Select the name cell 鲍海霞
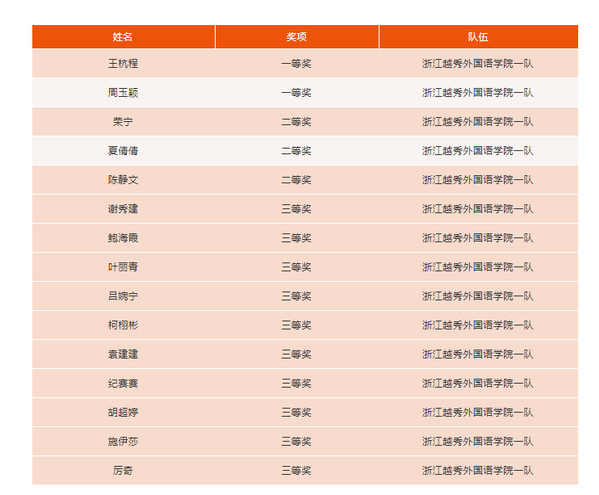Image resolution: width=599 pixels, height=495 pixels. click(x=123, y=238)
